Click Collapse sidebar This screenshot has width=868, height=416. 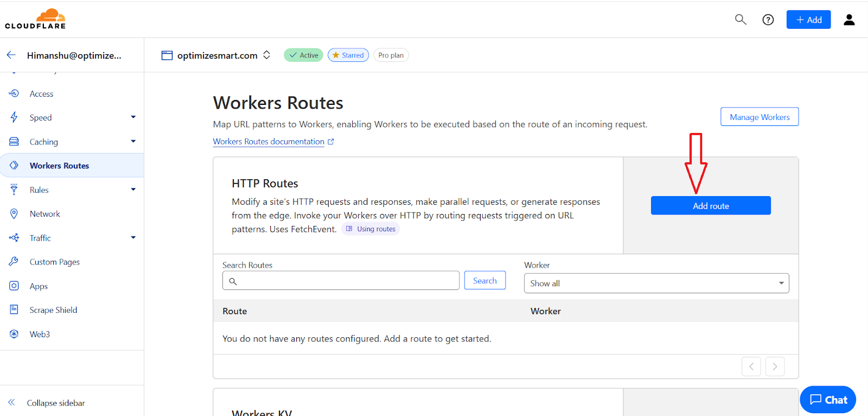pos(56,402)
